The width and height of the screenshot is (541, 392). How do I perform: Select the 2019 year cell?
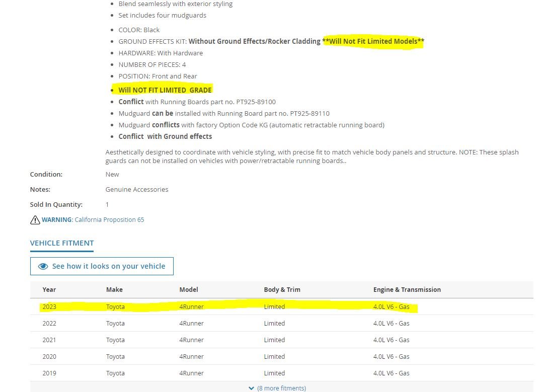click(x=49, y=373)
